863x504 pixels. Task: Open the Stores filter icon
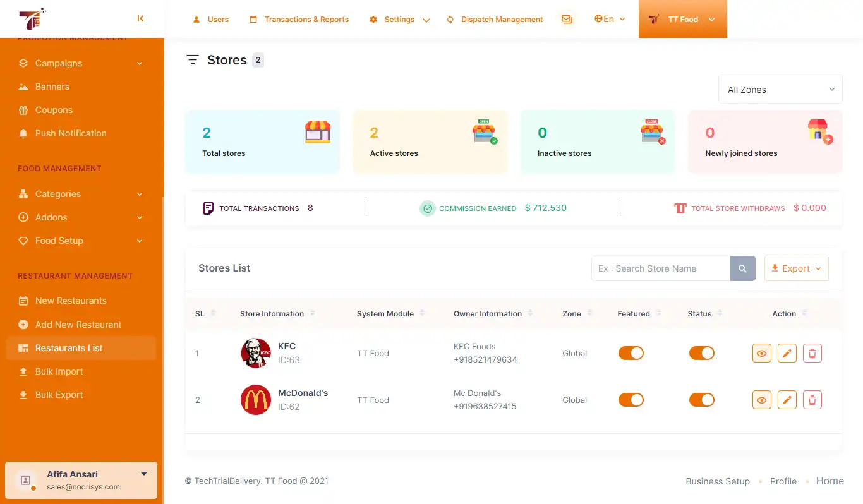pos(192,59)
